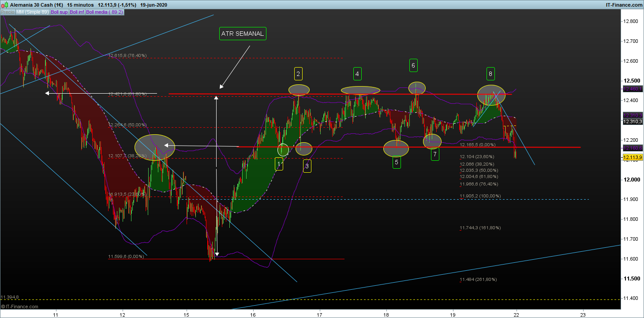
Task: Click the 11.400 price axis label
Action: [632, 299]
